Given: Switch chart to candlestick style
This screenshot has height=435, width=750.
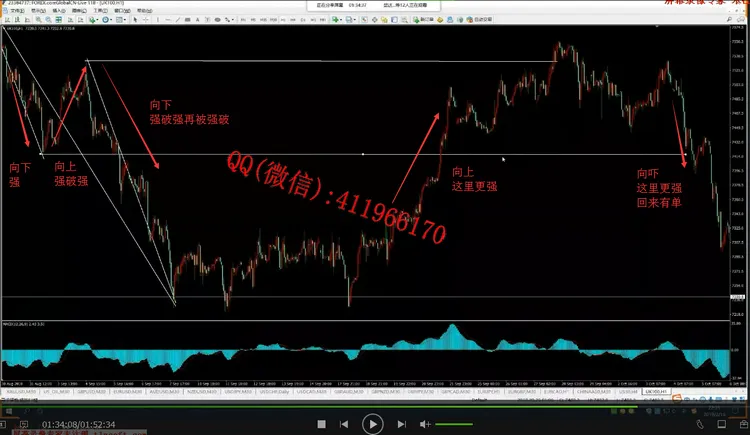Looking at the screenshot, I should (17, 20).
